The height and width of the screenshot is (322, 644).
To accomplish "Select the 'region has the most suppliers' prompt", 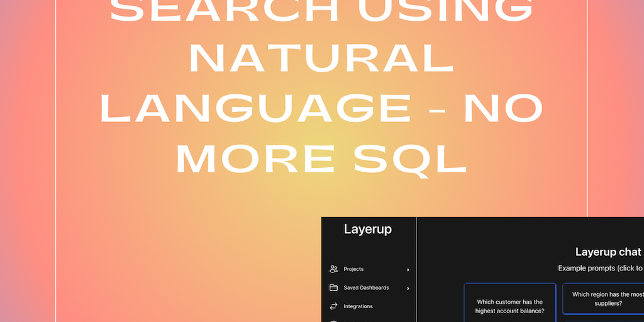I will click(602, 299).
